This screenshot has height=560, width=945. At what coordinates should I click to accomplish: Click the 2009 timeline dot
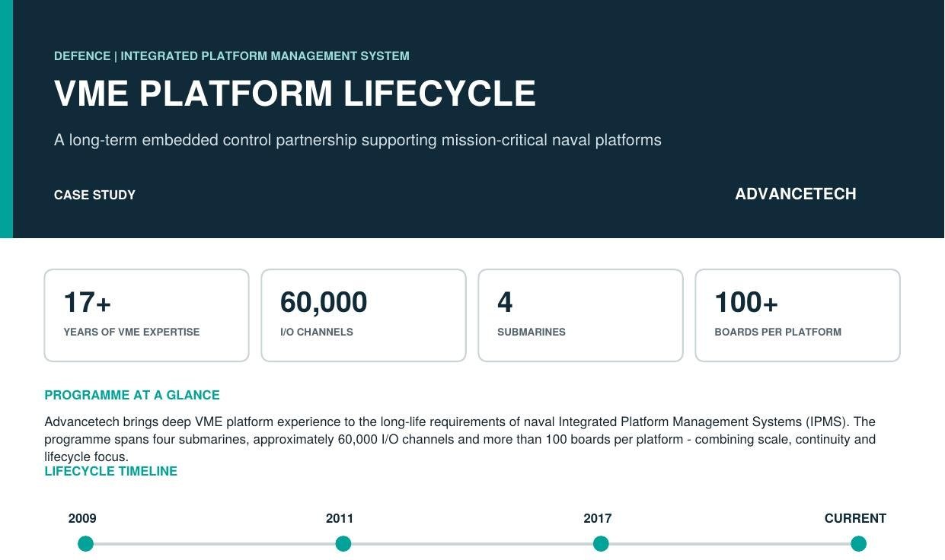[85, 543]
